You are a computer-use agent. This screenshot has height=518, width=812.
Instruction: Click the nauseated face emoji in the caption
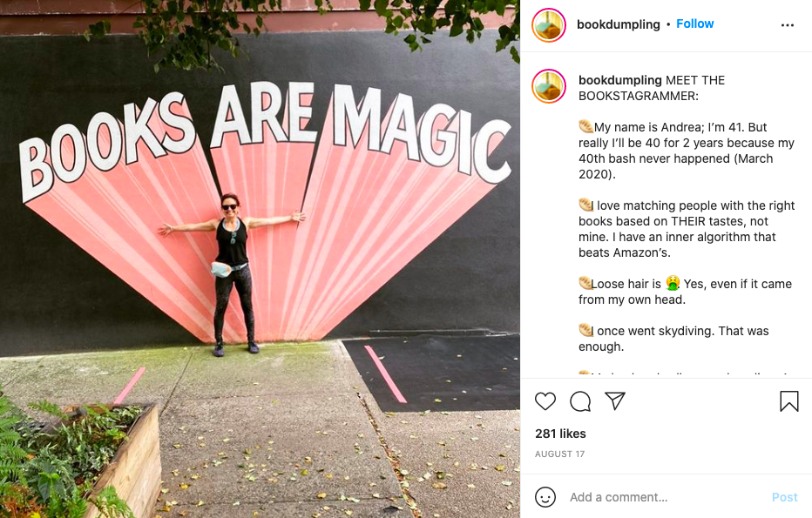673,283
